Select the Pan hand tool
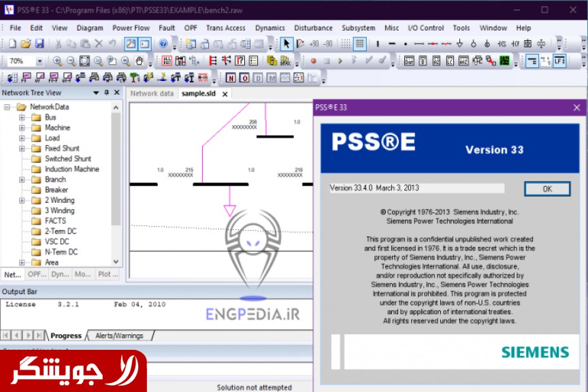588x392 pixels. [139, 61]
